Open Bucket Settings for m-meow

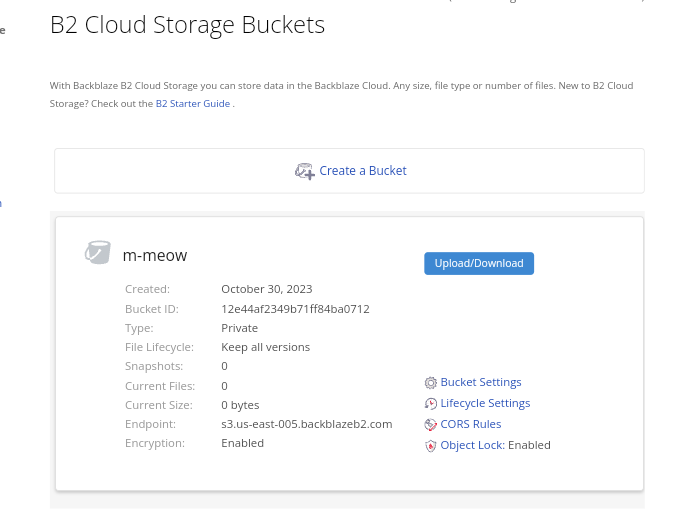[481, 382]
